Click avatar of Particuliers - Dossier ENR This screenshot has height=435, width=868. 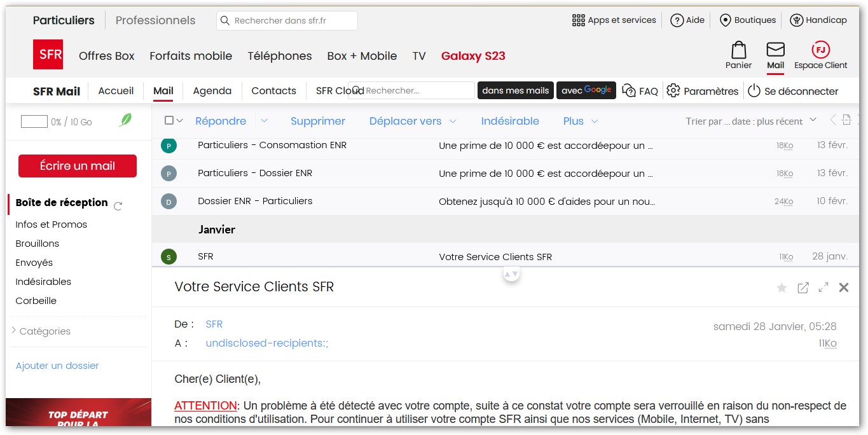[169, 174]
